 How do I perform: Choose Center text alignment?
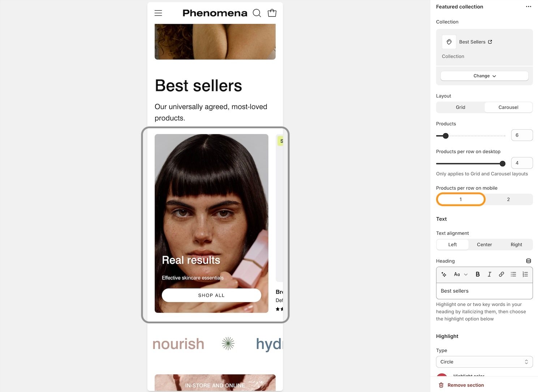point(485,245)
